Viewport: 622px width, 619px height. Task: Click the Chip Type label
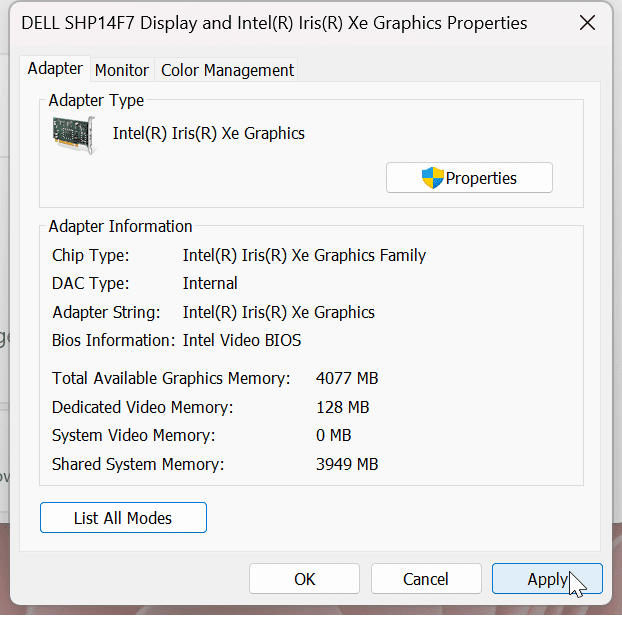click(x=91, y=255)
